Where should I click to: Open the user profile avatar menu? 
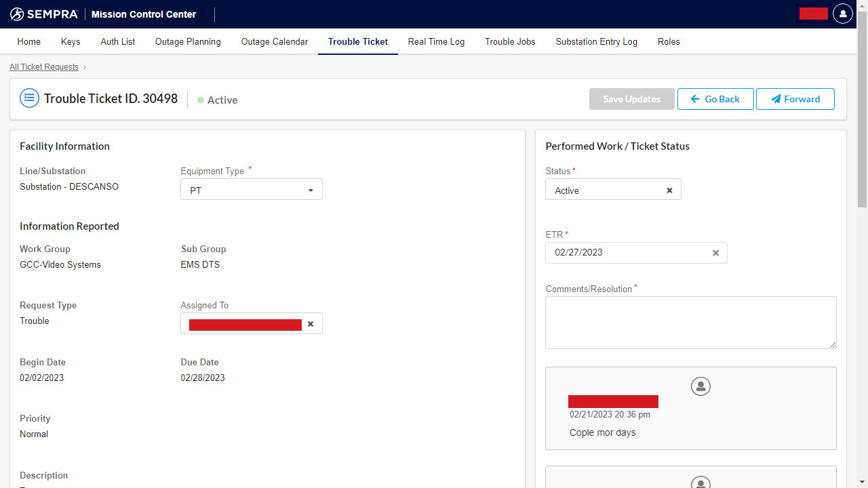tap(842, 14)
